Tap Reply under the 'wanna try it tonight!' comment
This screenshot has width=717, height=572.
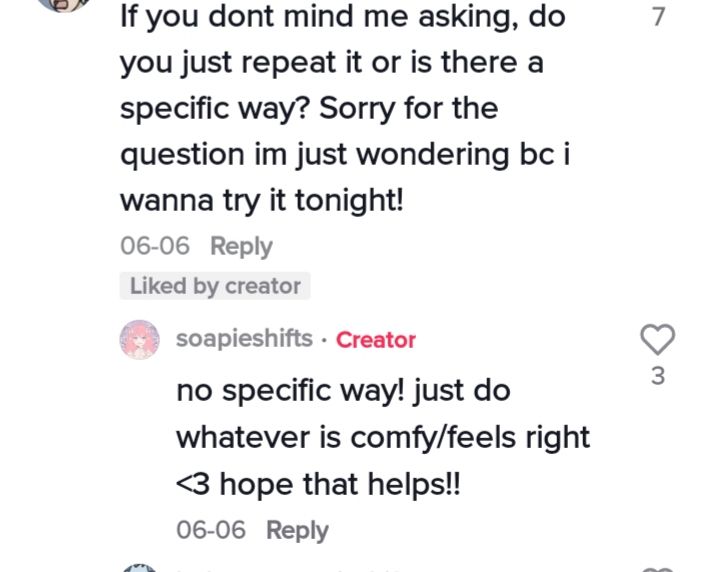(x=241, y=246)
